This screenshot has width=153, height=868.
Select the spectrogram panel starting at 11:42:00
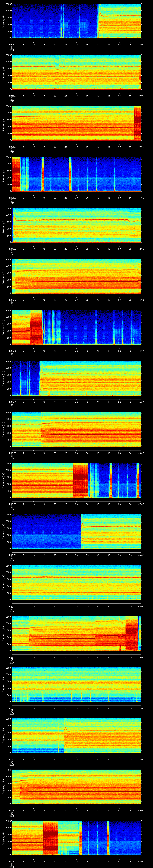coord(77,276)
